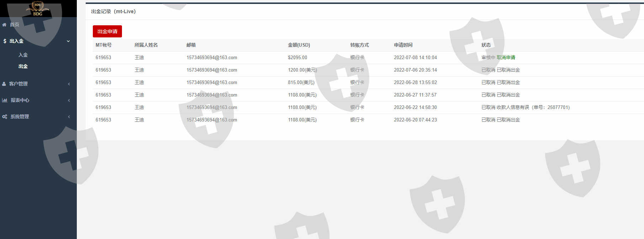Image resolution: width=644 pixels, height=239 pixels.
Task: Open the 首页 menu item
Action: point(15,25)
